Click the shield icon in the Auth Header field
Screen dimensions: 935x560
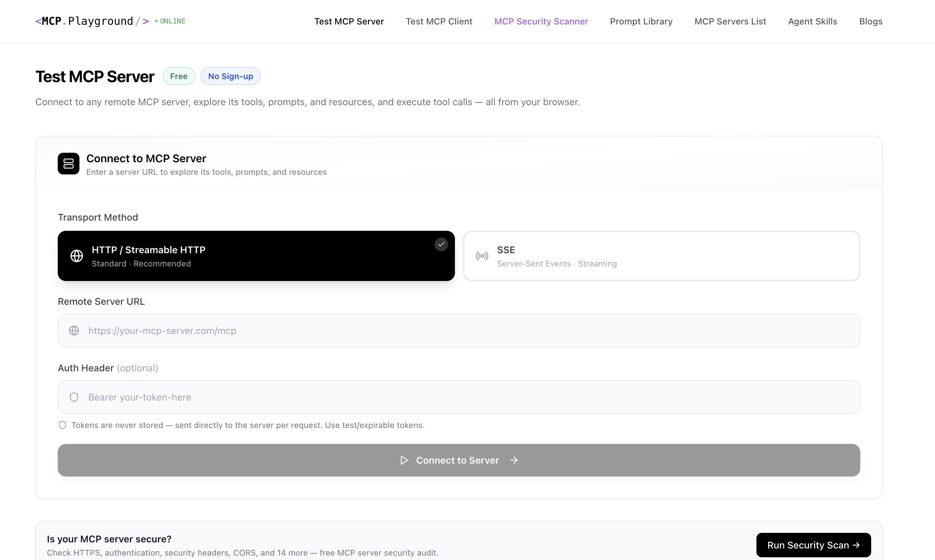point(74,397)
